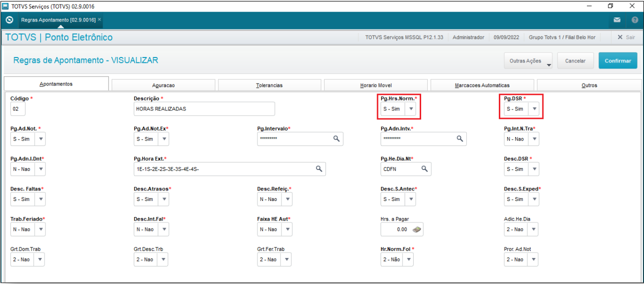This screenshot has height=284, width=644.
Task: Close the Regras Apontamento tab
Action: tap(99, 19)
